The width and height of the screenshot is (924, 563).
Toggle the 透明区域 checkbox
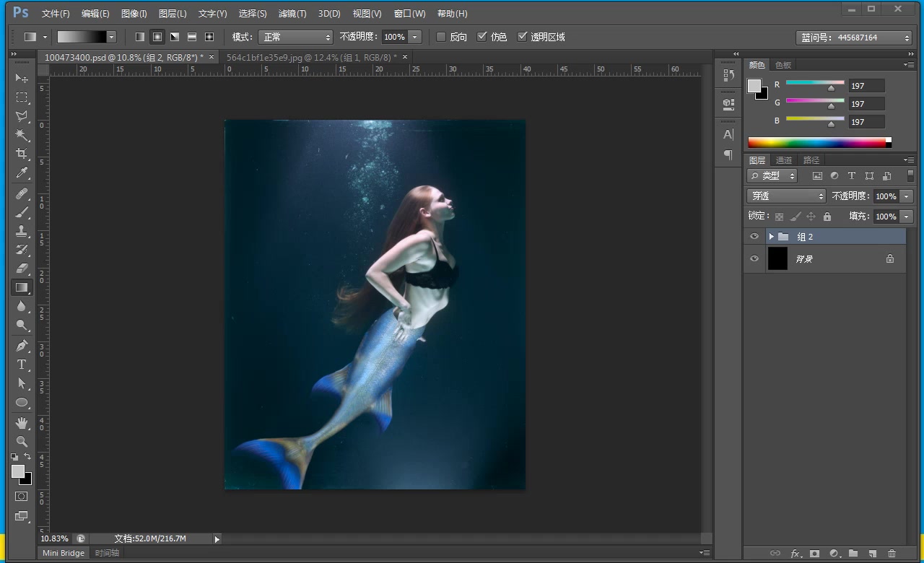pyautogui.click(x=523, y=37)
